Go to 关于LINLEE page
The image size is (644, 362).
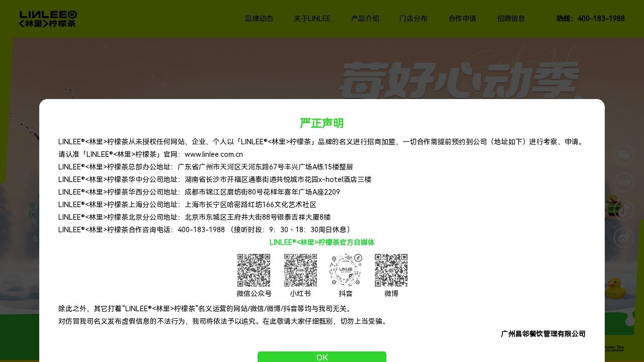click(x=312, y=19)
